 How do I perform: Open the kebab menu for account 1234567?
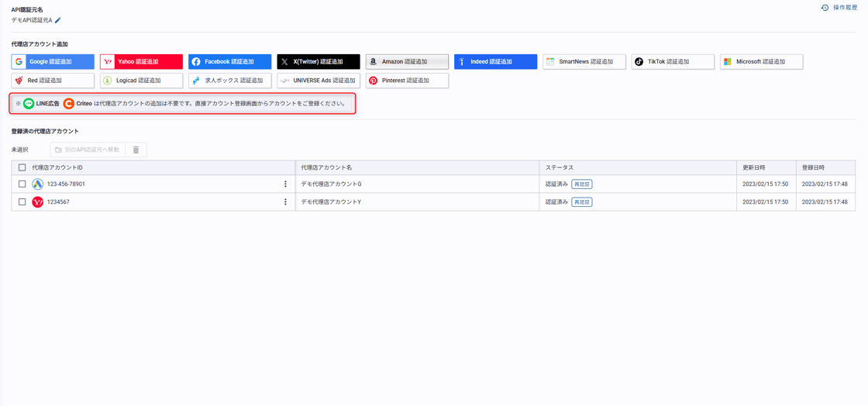pyautogui.click(x=285, y=202)
